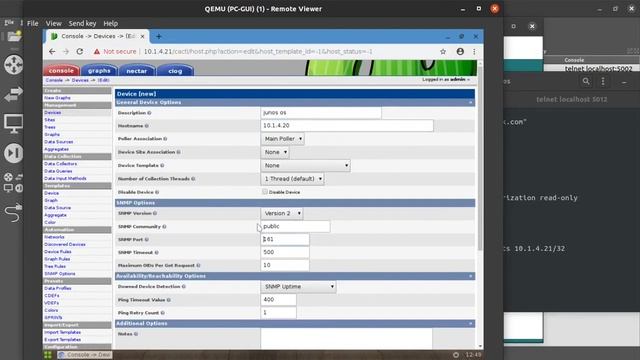Viewport: 640px width, 360px height.
Task: Click the Poller Association help icon
Action: (165, 139)
